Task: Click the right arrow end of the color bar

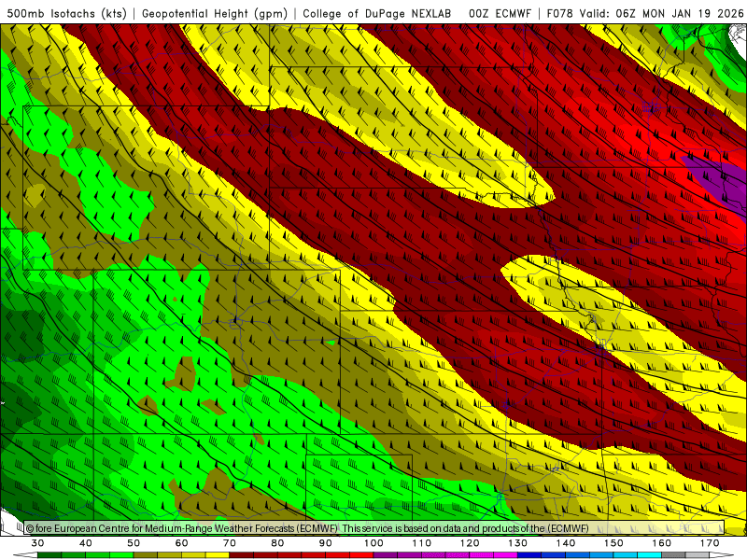Action: coord(722,555)
